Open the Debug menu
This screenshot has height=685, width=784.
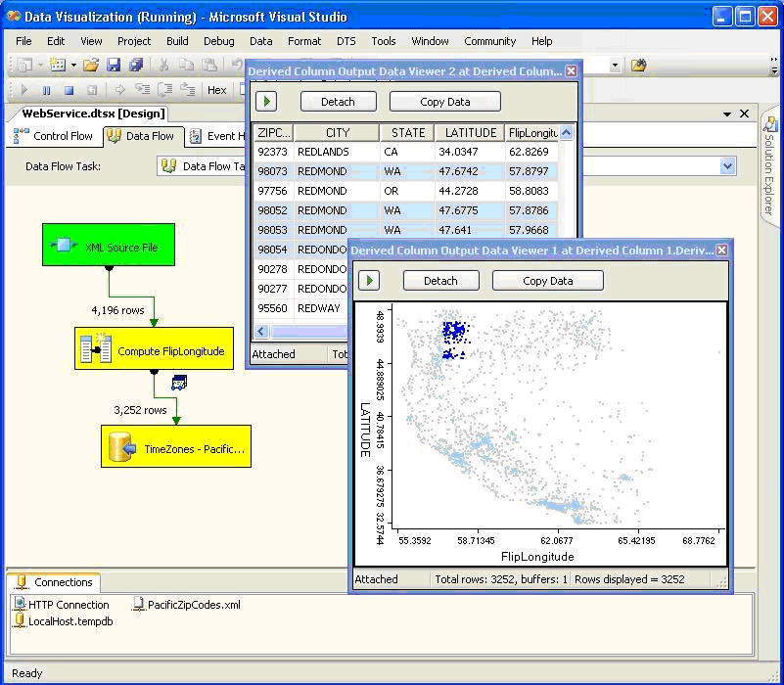pos(218,41)
